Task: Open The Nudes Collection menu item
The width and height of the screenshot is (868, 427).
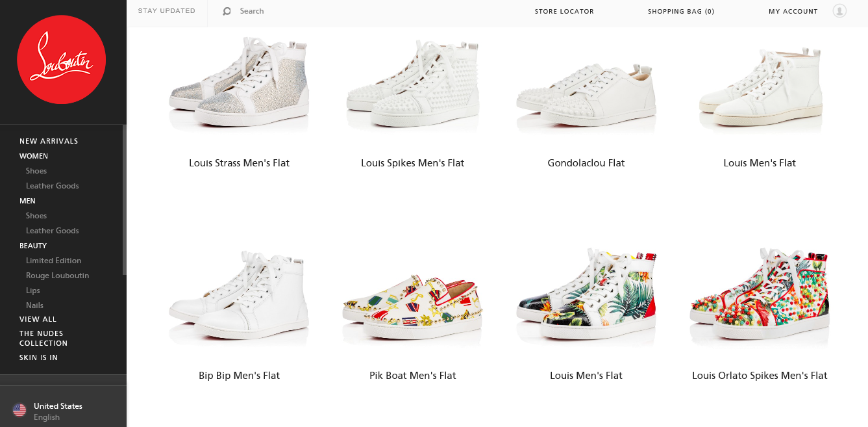Action: (43, 338)
